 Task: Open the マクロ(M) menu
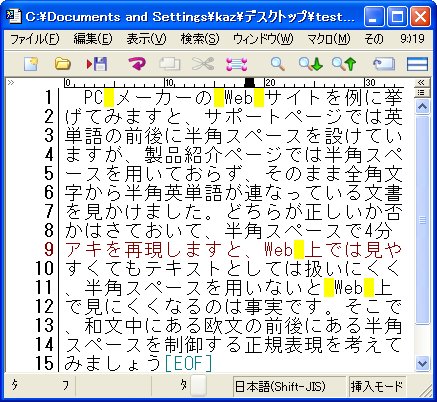[329, 39]
